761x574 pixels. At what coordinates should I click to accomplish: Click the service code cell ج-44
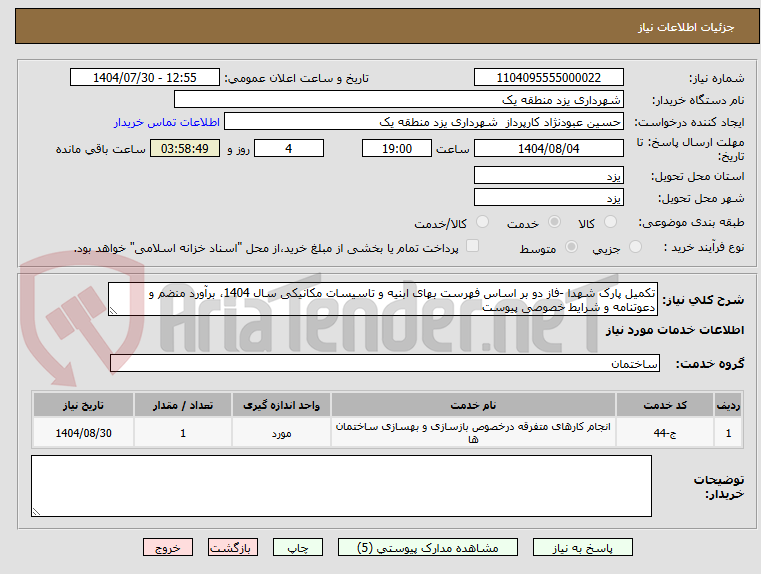click(665, 433)
